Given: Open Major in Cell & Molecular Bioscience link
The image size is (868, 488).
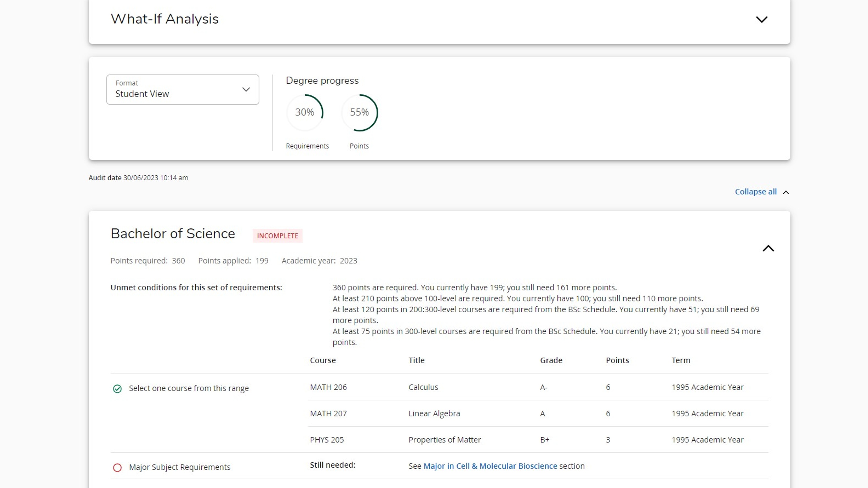Looking at the screenshot, I should [x=490, y=466].
